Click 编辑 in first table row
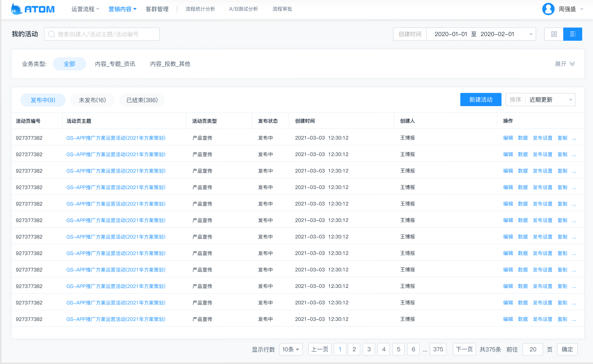Viewport: 593px width, 364px height. pyautogui.click(x=508, y=138)
